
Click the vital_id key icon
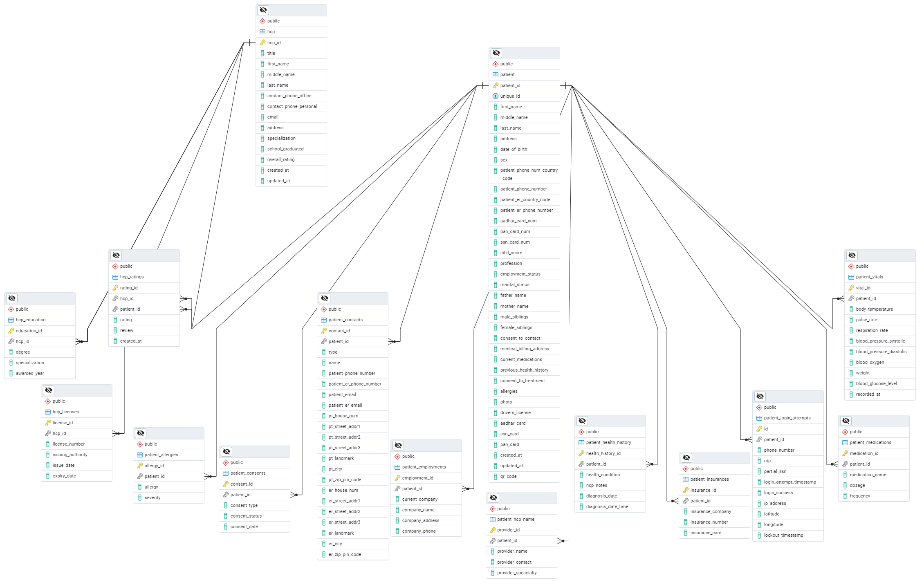(x=851, y=288)
